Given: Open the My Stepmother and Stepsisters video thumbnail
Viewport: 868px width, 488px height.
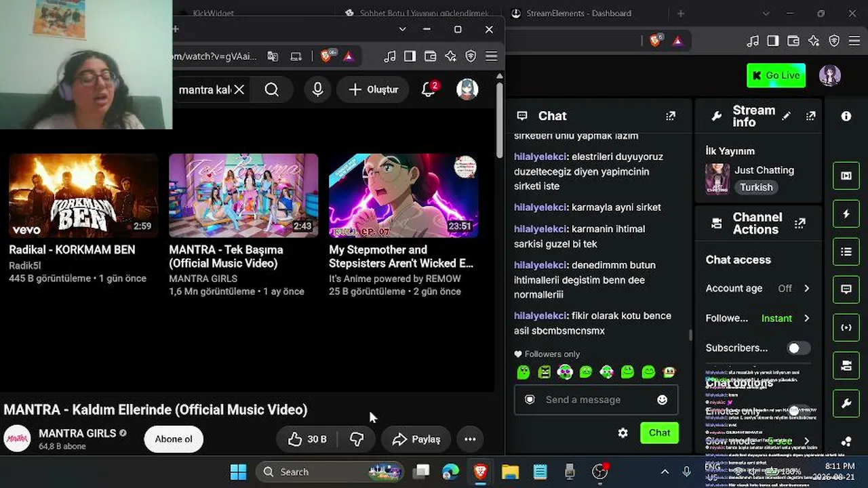Looking at the screenshot, I should tap(403, 195).
